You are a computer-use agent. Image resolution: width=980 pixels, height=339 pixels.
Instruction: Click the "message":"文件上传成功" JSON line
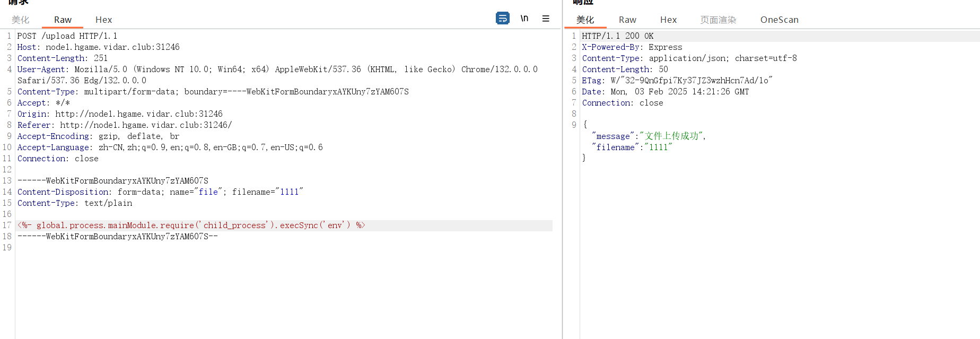pos(649,136)
